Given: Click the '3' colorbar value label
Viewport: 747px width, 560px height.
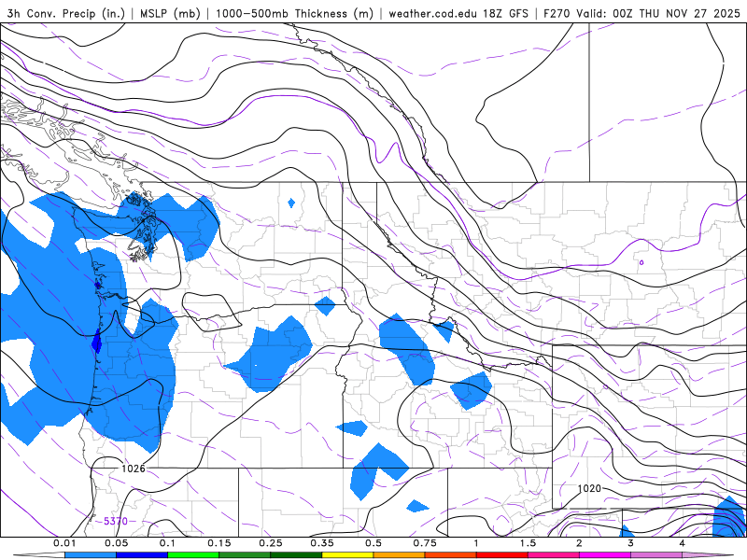Looking at the screenshot, I should click(x=630, y=543).
